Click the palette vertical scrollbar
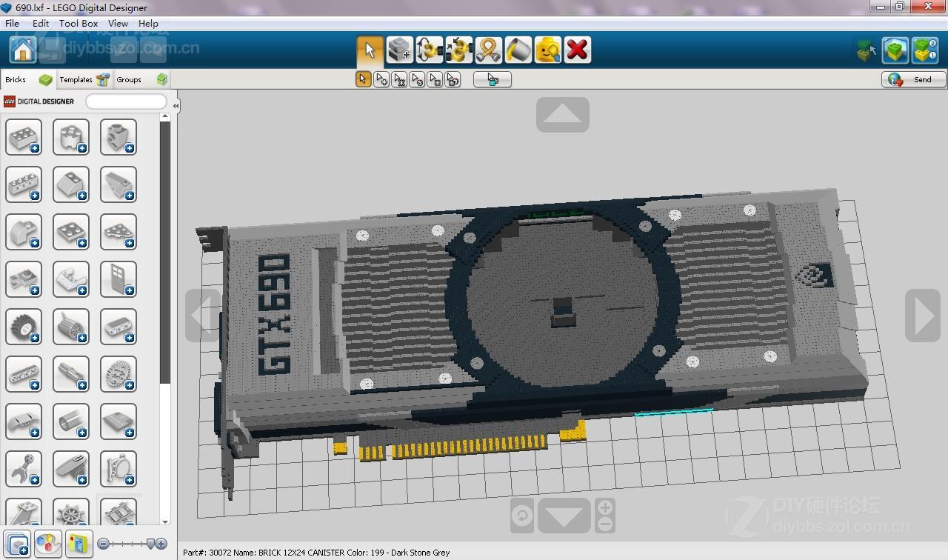 (x=165, y=252)
